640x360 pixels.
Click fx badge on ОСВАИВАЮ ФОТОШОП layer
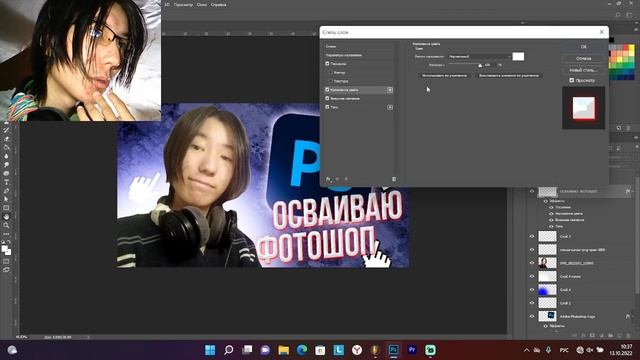(x=628, y=191)
